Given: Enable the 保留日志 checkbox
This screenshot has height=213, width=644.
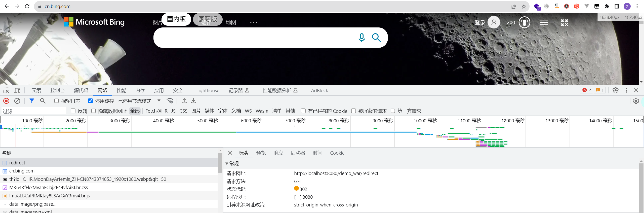Looking at the screenshot, I should (x=57, y=101).
